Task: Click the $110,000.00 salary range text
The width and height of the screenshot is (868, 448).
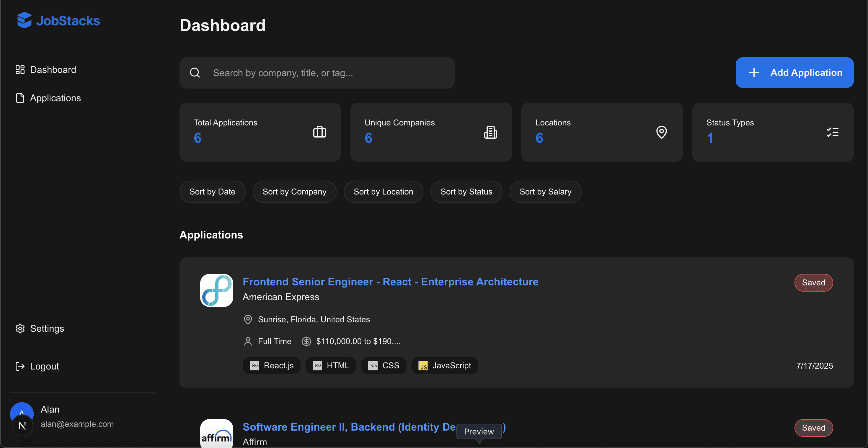Action: pyautogui.click(x=358, y=341)
